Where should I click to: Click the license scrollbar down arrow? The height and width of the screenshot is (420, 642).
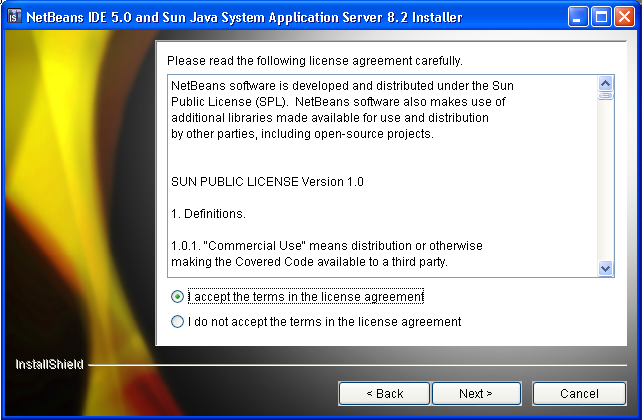click(x=606, y=269)
